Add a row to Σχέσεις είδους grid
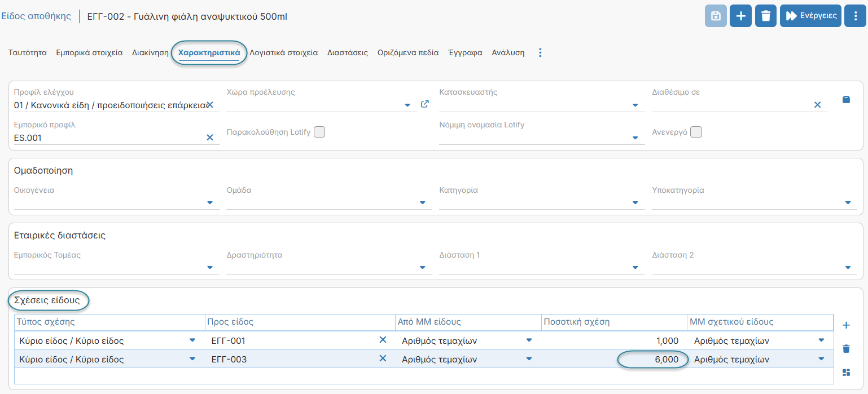 (x=846, y=325)
